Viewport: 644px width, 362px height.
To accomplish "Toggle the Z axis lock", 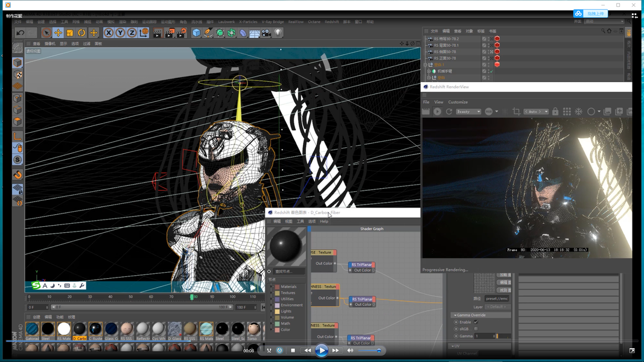I will (132, 33).
